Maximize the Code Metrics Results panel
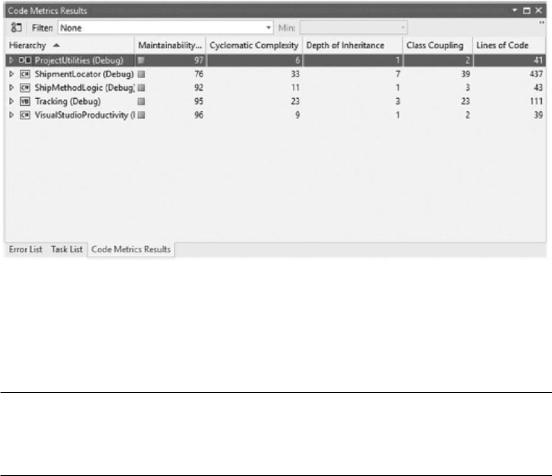The height and width of the screenshot is (476, 552). (x=527, y=11)
